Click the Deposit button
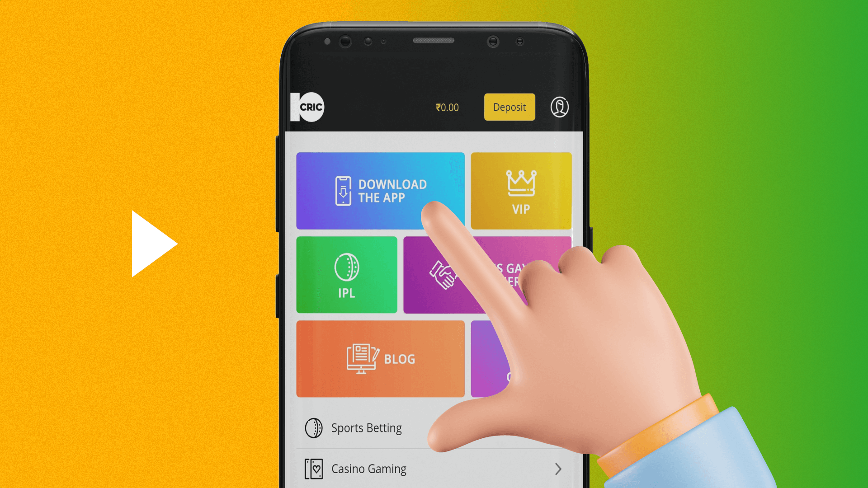868x488 pixels. click(509, 107)
